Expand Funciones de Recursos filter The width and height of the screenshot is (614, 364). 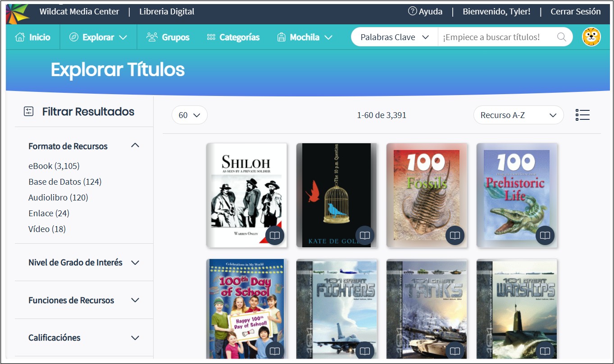[x=84, y=300]
